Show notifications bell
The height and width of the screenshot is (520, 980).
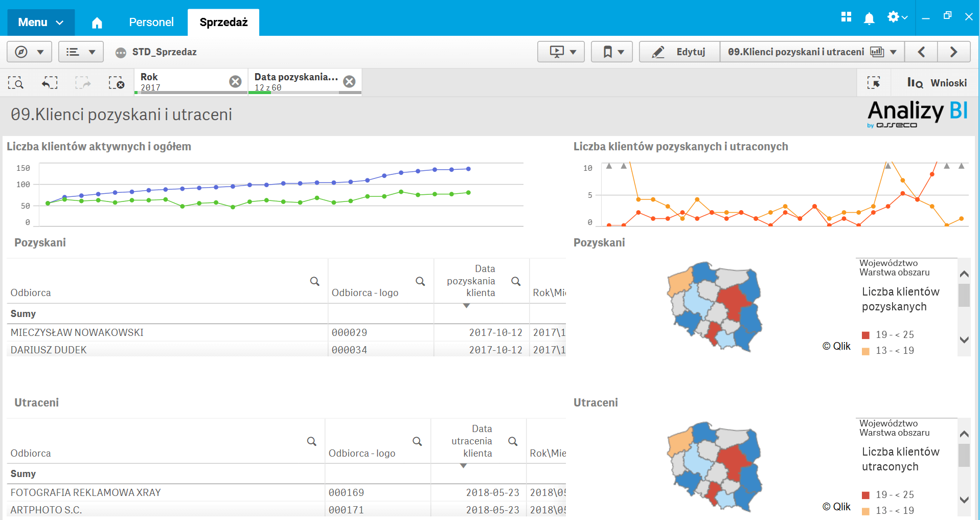pyautogui.click(x=869, y=18)
